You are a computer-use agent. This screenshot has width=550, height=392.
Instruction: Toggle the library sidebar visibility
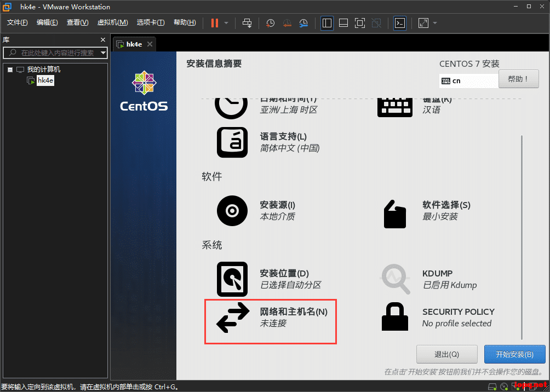click(327, 23)
